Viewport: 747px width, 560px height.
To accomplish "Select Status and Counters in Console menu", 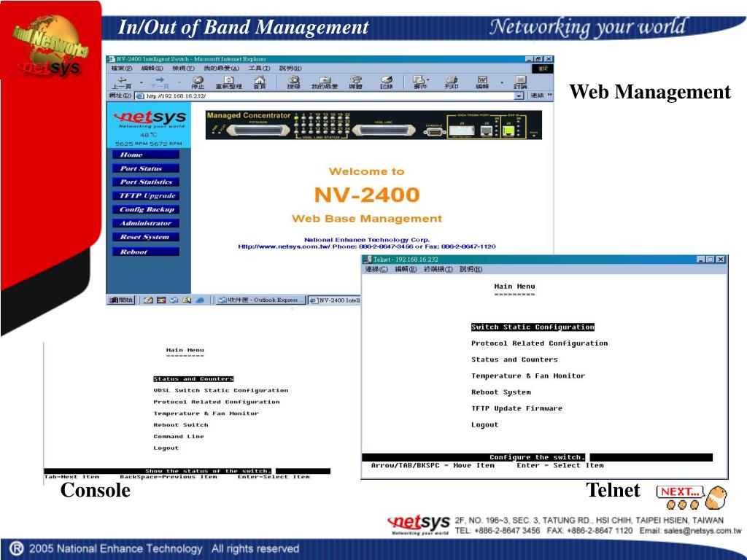I will pyautogui.click(x=193, y=379).
